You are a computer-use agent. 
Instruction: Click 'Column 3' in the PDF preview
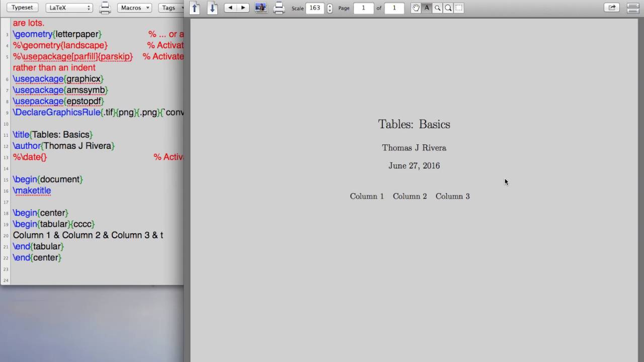point(453,197)
